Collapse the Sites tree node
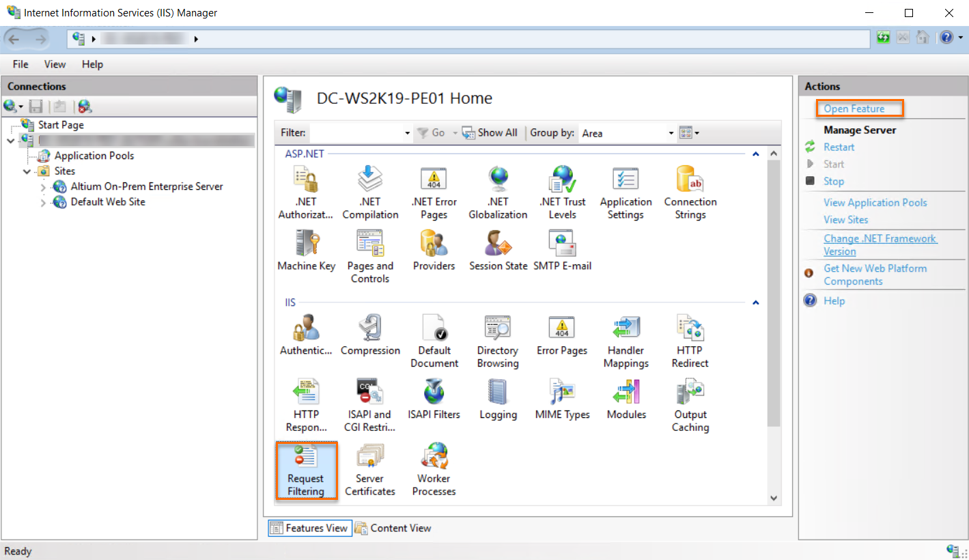 point(27,171)
